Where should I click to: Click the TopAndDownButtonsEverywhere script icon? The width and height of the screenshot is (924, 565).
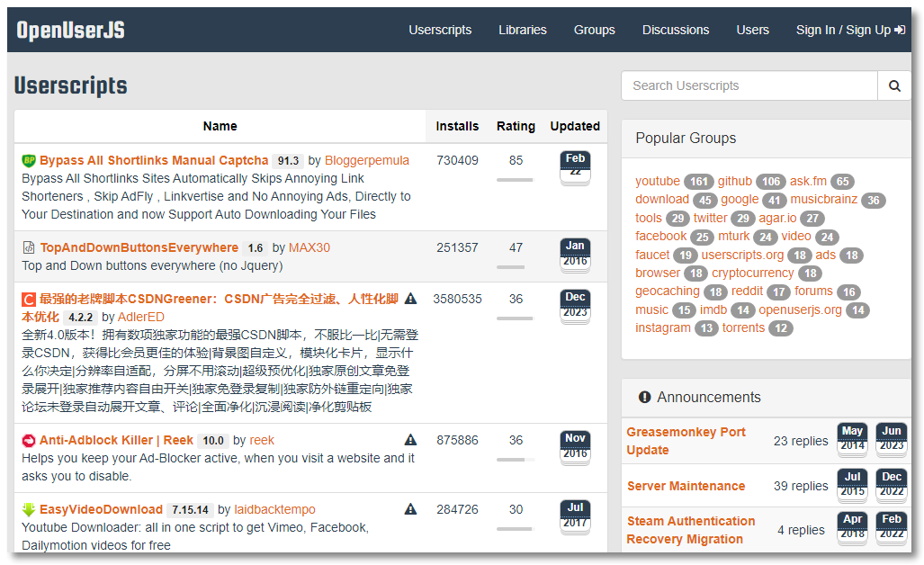(x=28, y=247)
